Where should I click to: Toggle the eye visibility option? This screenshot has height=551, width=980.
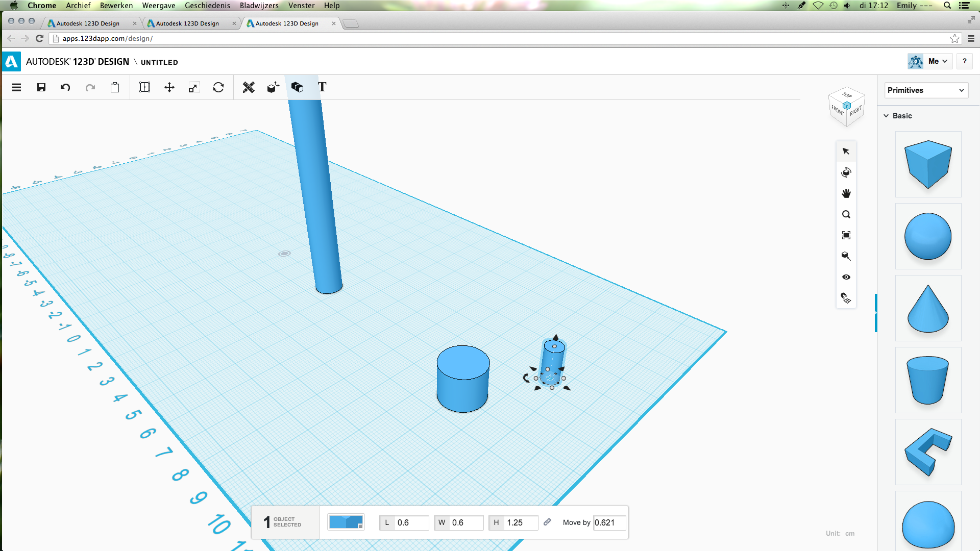[846, 277]
